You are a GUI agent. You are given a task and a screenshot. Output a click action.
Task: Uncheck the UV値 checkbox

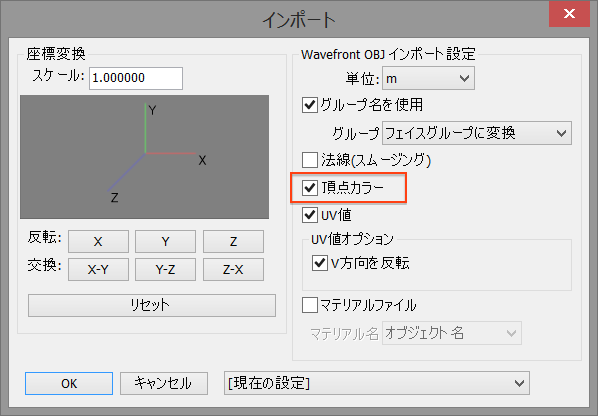click(310, 215)
